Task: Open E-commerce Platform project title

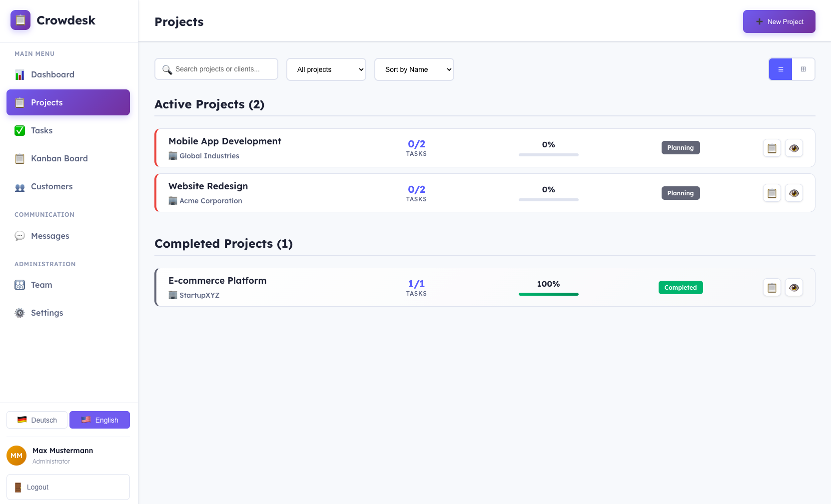Action: tap(217, 281)
